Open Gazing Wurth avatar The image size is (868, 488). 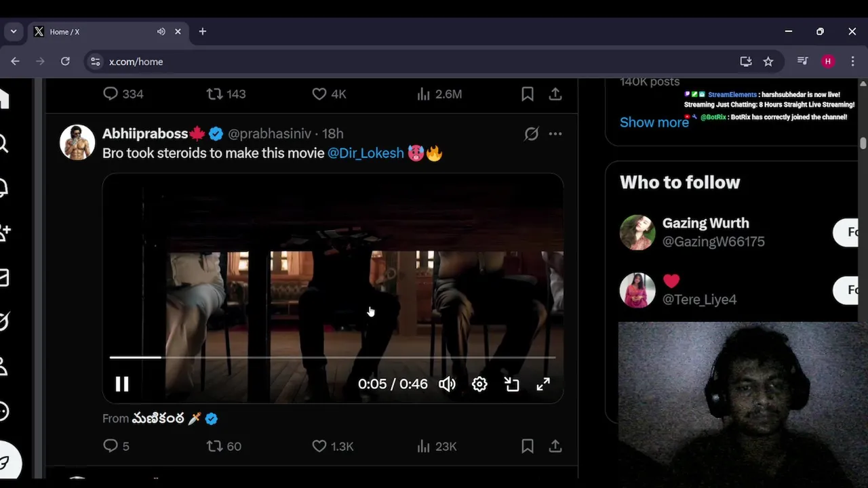[637, 232]
